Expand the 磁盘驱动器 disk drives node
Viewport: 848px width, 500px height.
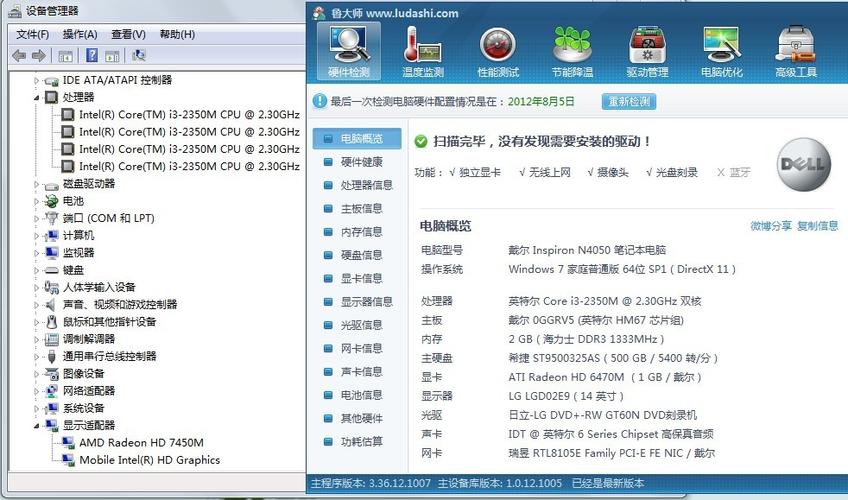tap(37, 184)
